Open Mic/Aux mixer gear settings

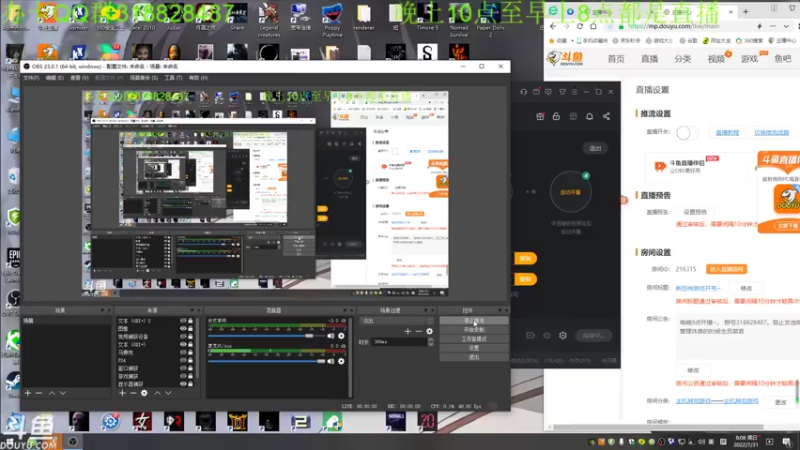pos(341,361)
